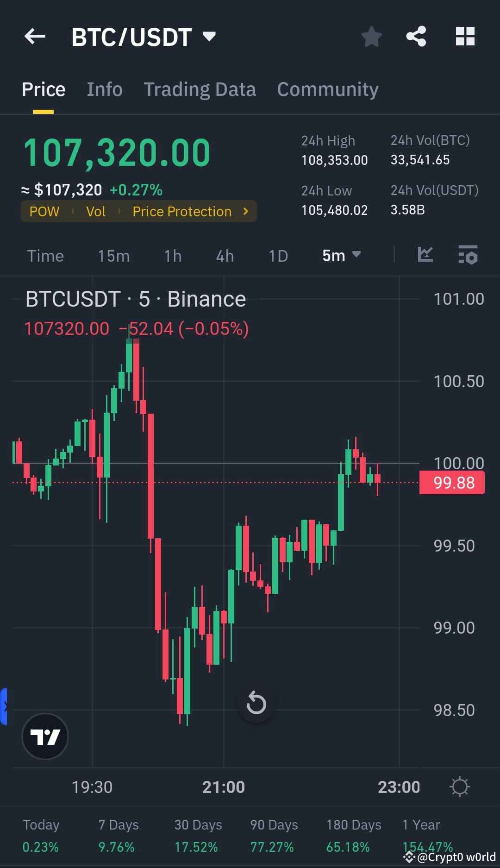The image size is (500, 868).
Task: Tap the TradingView logo on the chart
Action: (x=45, y=736)
